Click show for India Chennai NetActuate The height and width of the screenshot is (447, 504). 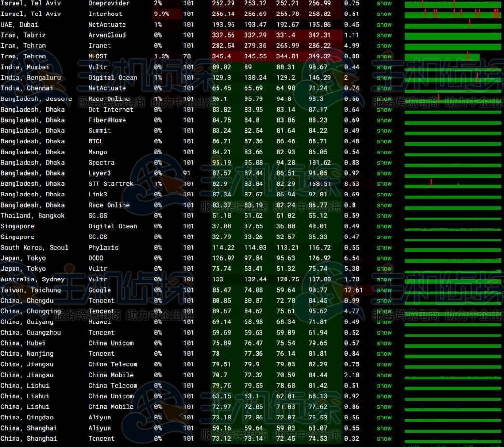coord(384,88)
